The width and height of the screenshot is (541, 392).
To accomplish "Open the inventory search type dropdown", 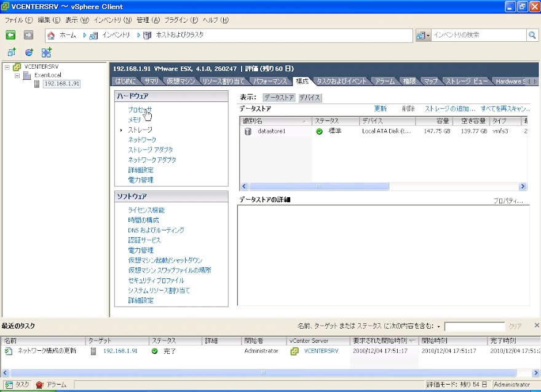I will tap(423, 35).
